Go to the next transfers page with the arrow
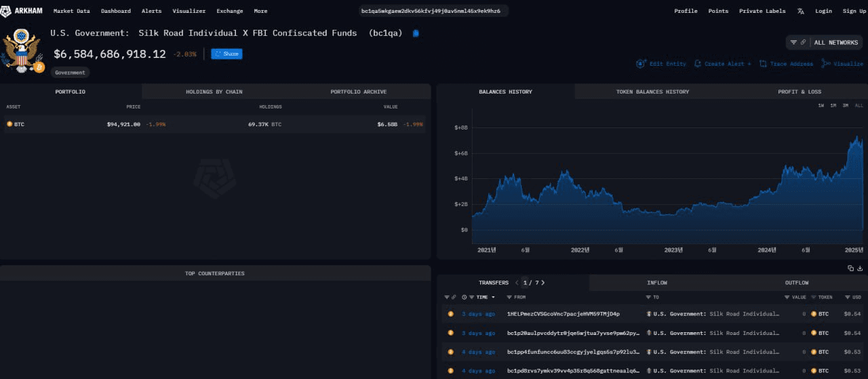Viewport: 868px width, 379px height. click(542, 283)
